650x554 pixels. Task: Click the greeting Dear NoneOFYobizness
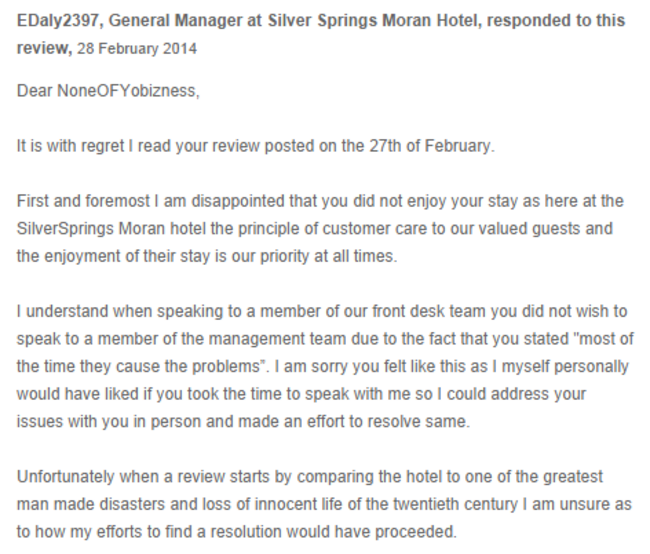click(108, 90)
